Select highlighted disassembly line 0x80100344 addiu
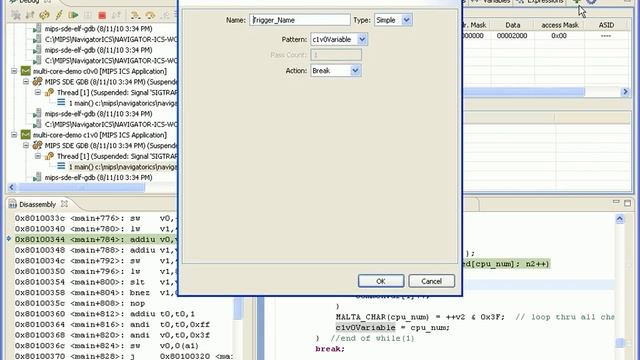Image resolution: width=640 pixels, height=360 pixels. point(96,239)
